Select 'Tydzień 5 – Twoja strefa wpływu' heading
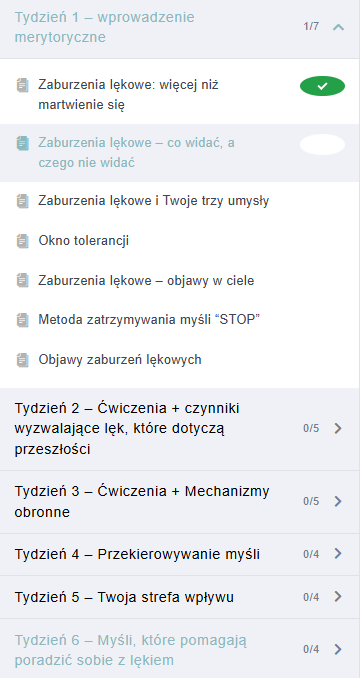 [x=124, y=597]
